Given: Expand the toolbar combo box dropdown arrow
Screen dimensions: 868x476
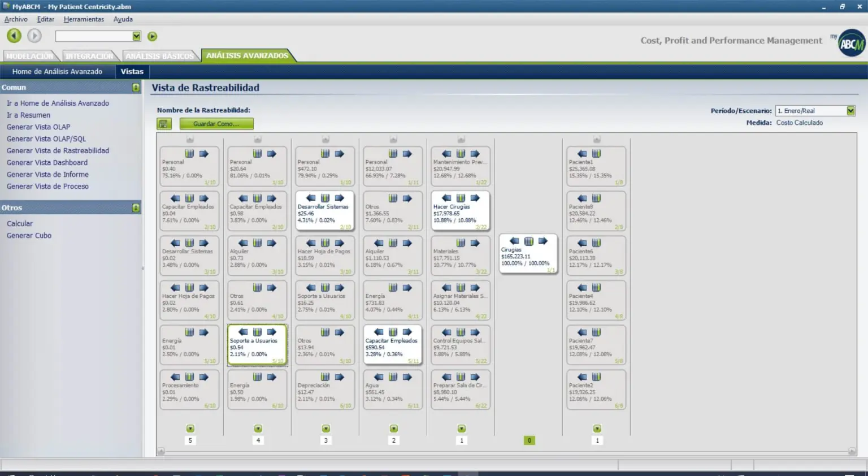Looking at the screenshot, I should coord(136,36).
